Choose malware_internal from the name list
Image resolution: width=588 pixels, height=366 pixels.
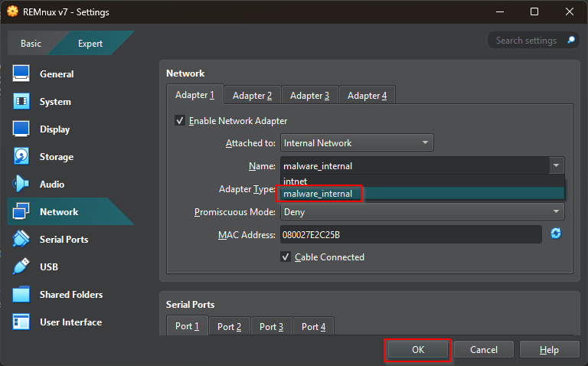[x=423, y=194]
